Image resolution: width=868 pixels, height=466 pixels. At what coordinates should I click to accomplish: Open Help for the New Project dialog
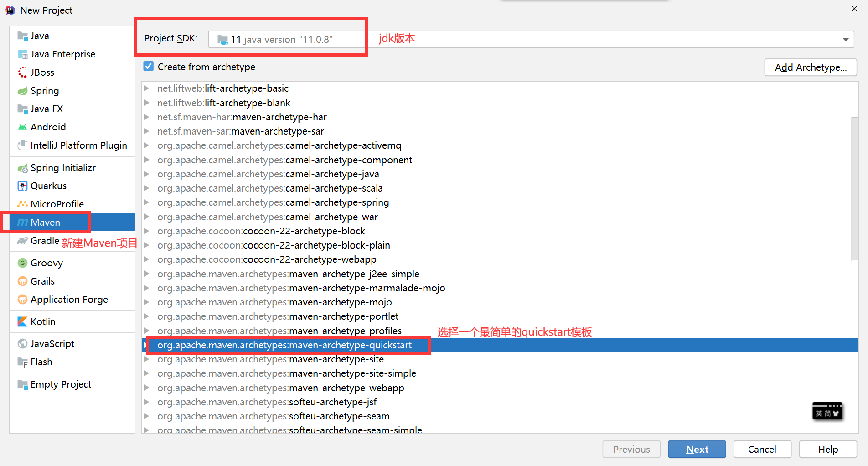tap(828, 449)
